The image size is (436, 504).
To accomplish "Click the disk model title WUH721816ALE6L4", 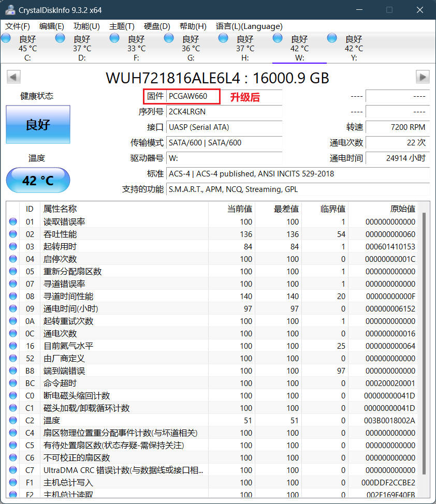I will click(173, 78).
